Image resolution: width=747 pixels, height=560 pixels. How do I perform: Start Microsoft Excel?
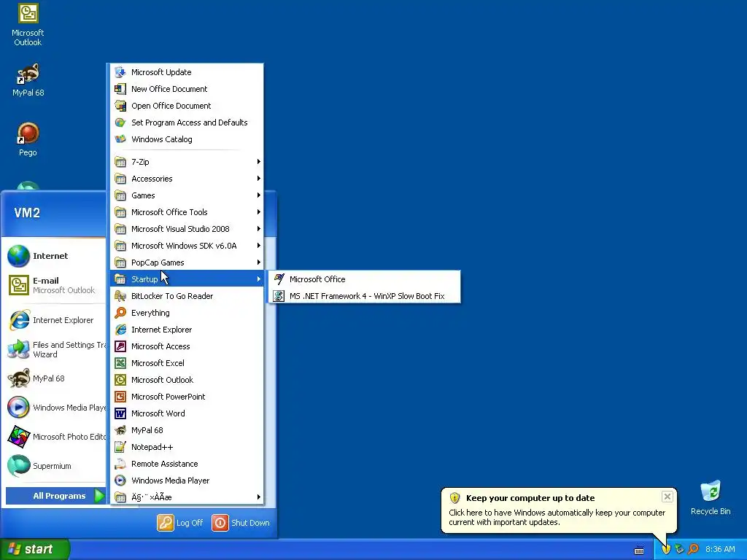[187, 363]
